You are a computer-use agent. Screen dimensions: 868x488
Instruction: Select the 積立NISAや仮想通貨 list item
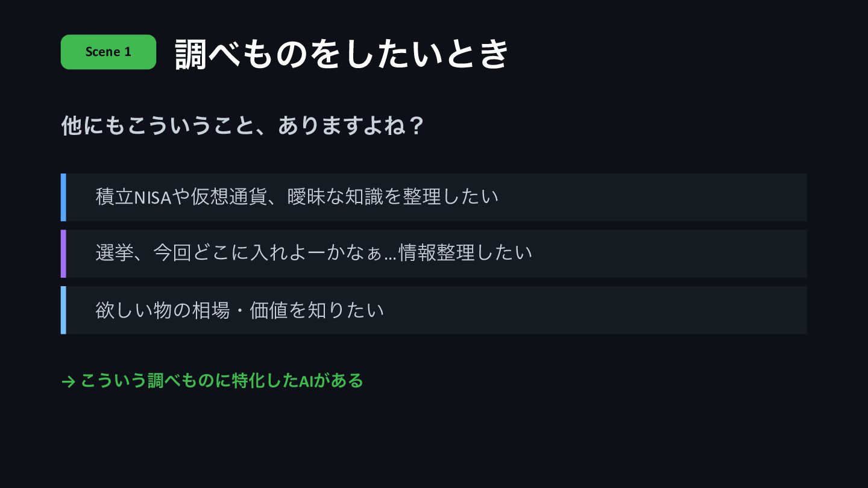[x=434, y=197]
